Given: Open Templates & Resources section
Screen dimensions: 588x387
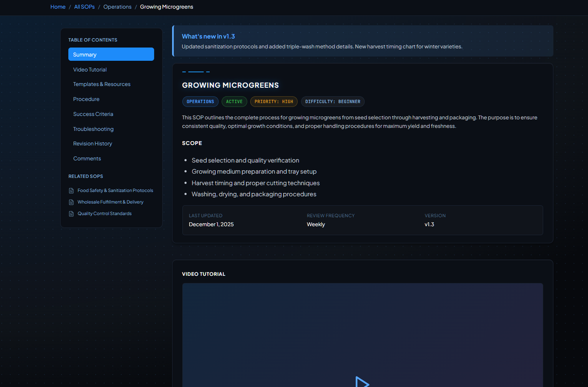Looking at the screenshot, I should point(101,84).
